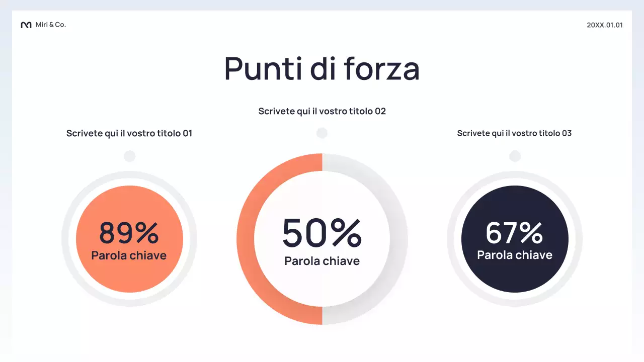Screen dimensions: 644x362
Task: Select the orange half of the donut chart
Action: (x=246, y=239)
